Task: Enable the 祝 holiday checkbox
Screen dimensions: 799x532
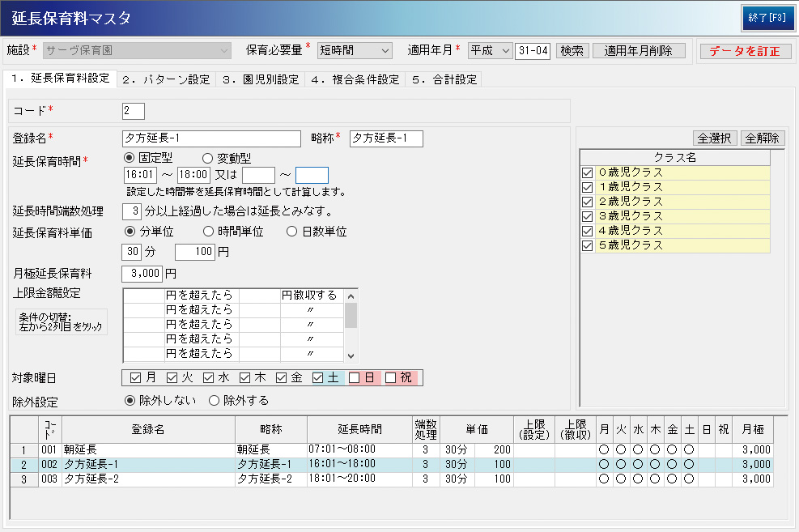Action: tap(390, 377)
